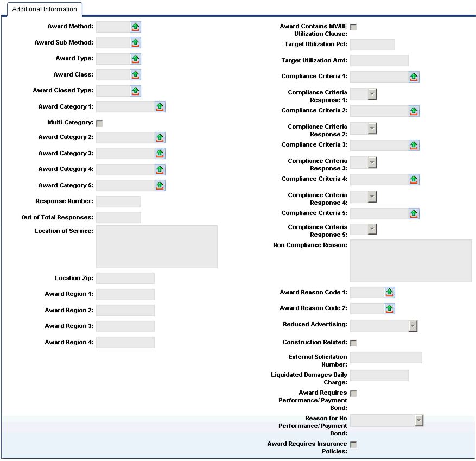Open Reason for No Performance/Payment Bond dropdown
This screenshot has width=476, height=461.
pyautogui.click(x=418, y=420)
